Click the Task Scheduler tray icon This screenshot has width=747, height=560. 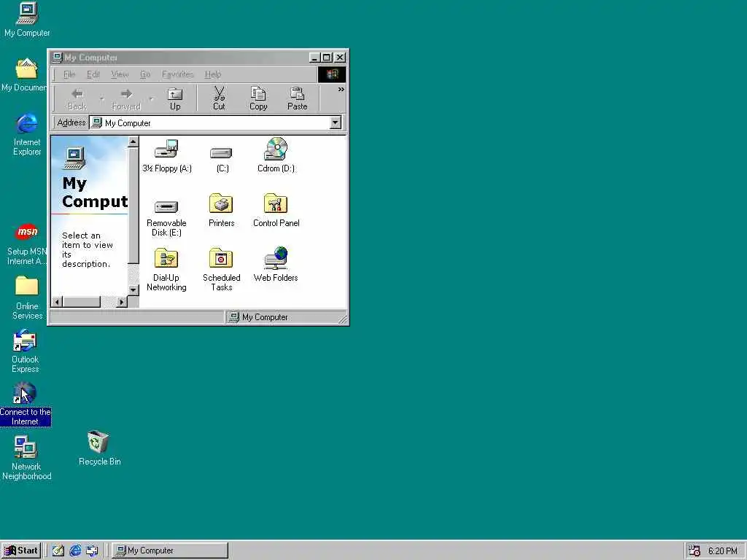[694, 551]
